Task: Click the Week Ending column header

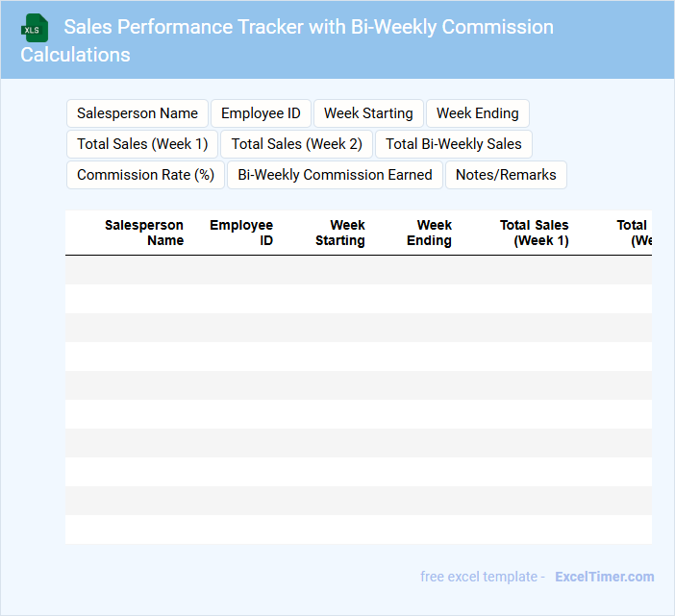Action: (429, 233)
